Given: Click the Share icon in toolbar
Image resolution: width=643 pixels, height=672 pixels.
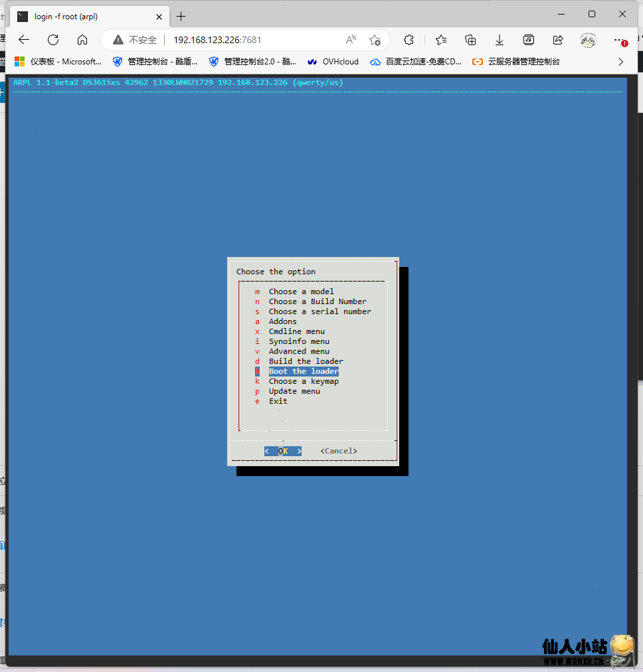Looking at the screenshot, I should click(x=558, y=39).
